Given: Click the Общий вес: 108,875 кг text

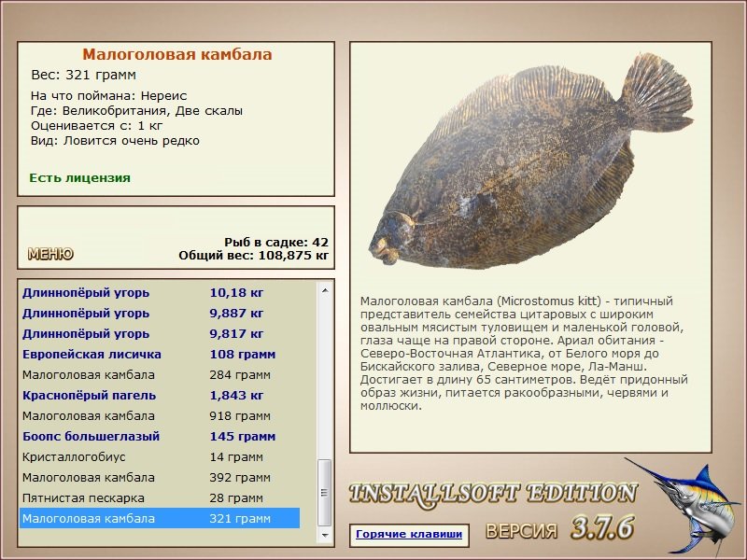Looking at the screenshot, I should pos(253,255).
